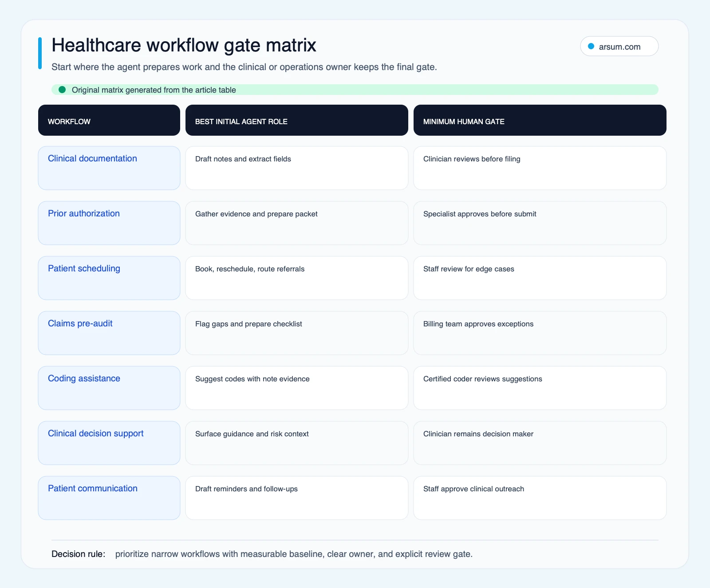The image size is (710, 588).
Task: Click the BEST INITIAL AGENT ROLE header
Action: coord(296,120)
